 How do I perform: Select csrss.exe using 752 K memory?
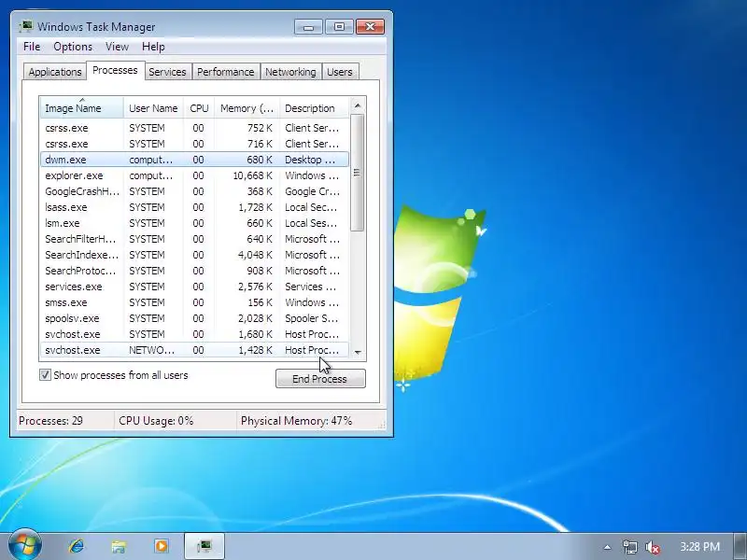tap(194, 128)
